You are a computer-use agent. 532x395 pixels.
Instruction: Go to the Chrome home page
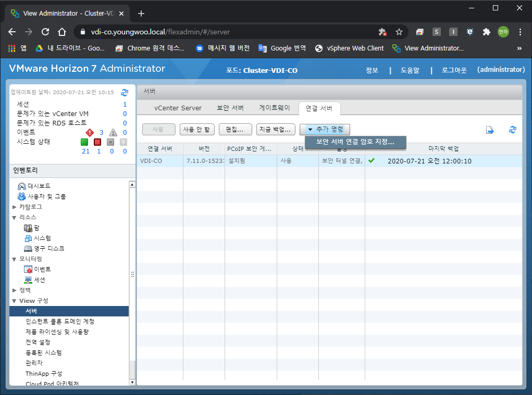pyautogui.click(x=62, y=32)
